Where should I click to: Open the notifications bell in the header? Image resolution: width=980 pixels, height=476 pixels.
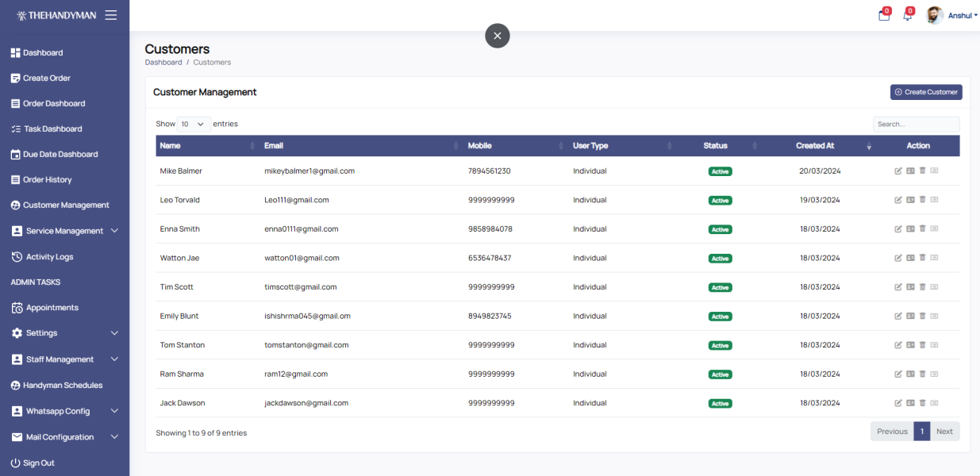(907, 15)
